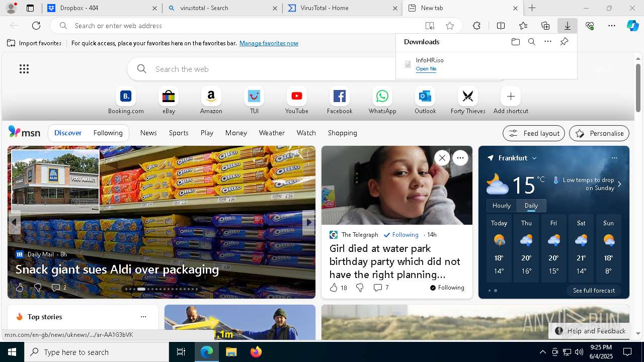Open the Sports category
Screen dimensions: 644x362
[179, 133]
